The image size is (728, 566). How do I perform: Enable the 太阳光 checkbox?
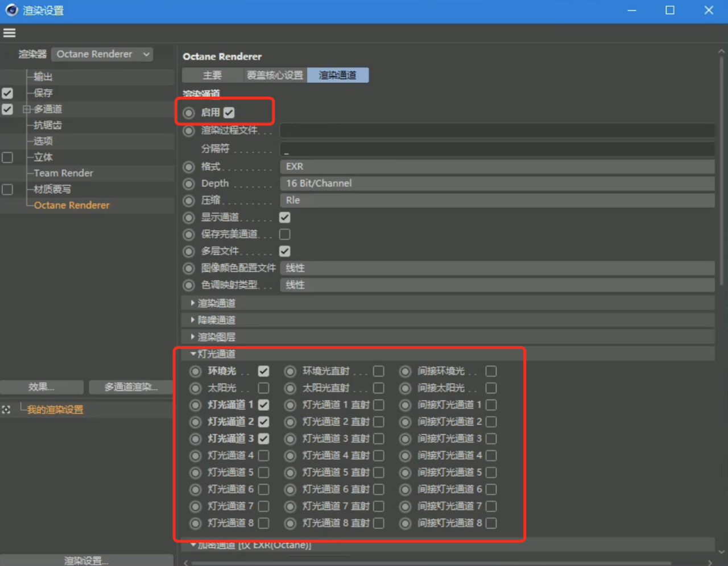point(263,388)
